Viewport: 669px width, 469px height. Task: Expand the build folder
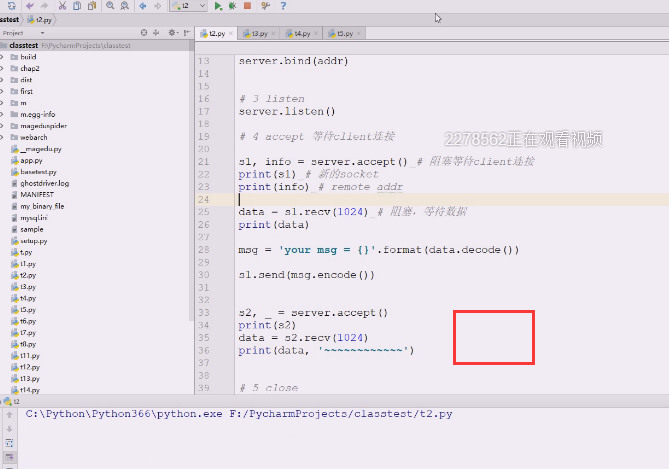(x=2, y=57)
